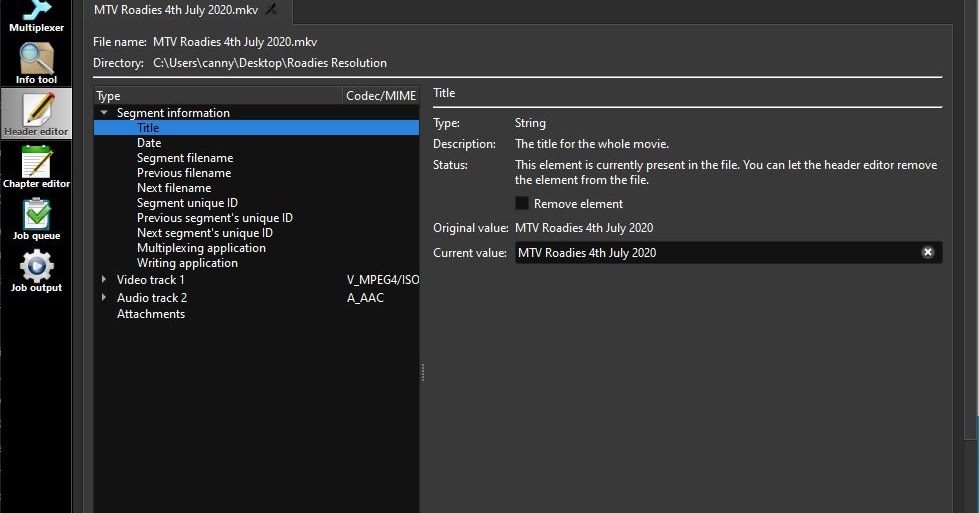Select the Video track 1 row
Viewport: 979px width, 513px height.
coord(256,280)
